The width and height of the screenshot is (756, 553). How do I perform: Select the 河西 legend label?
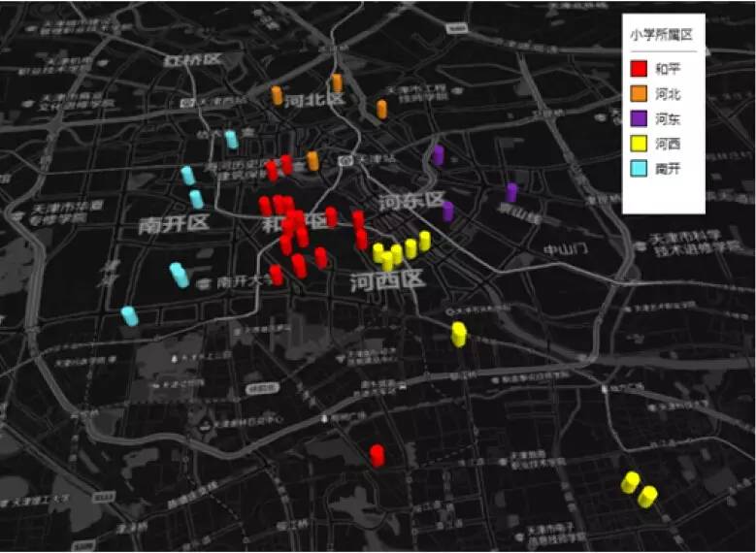tap(668, 144)
